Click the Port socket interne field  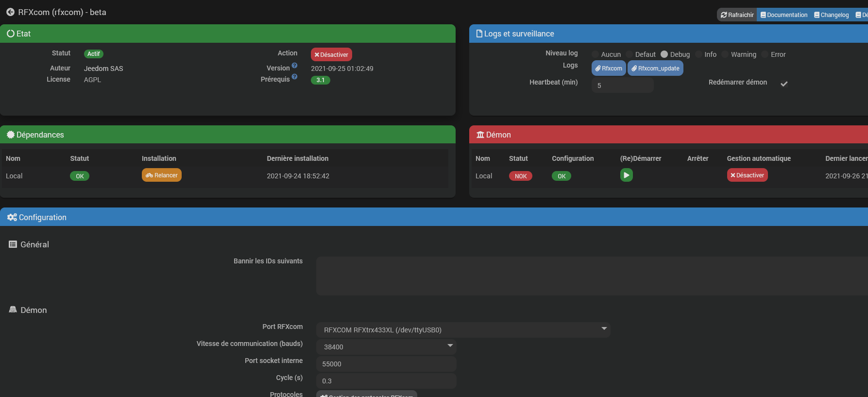386,364
